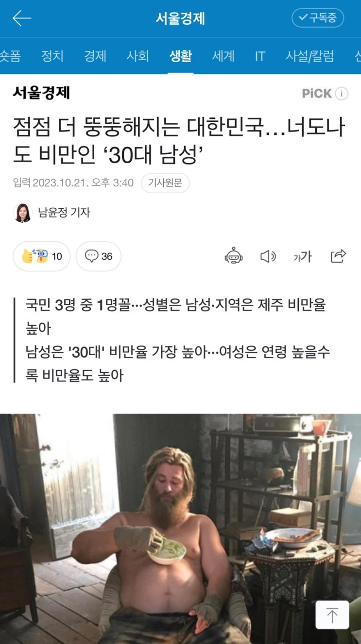Tap the back arrow icon
This screenshot has height=644, width=361.
(22, 18)
